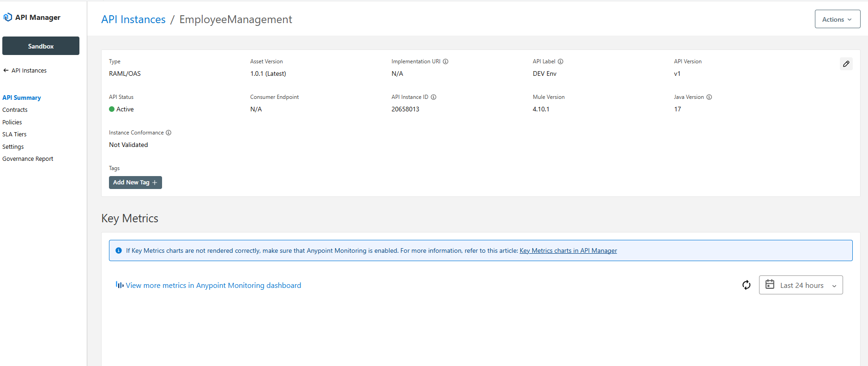
Task: Open the Actions dropdown menu
Action: 837,19
